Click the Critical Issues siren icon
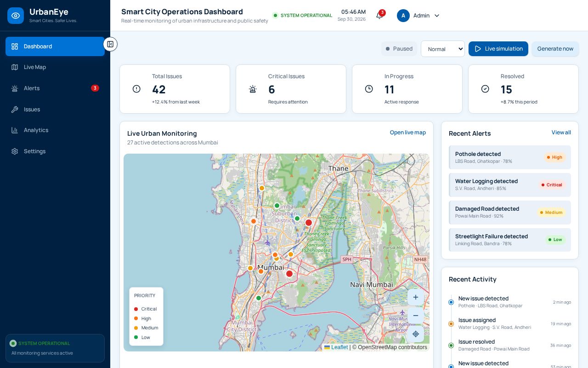 pos(253,89)
